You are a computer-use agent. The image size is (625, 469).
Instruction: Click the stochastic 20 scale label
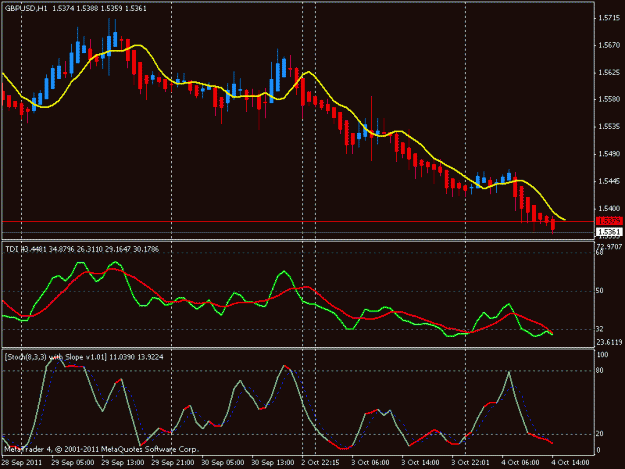pos(600,434)
